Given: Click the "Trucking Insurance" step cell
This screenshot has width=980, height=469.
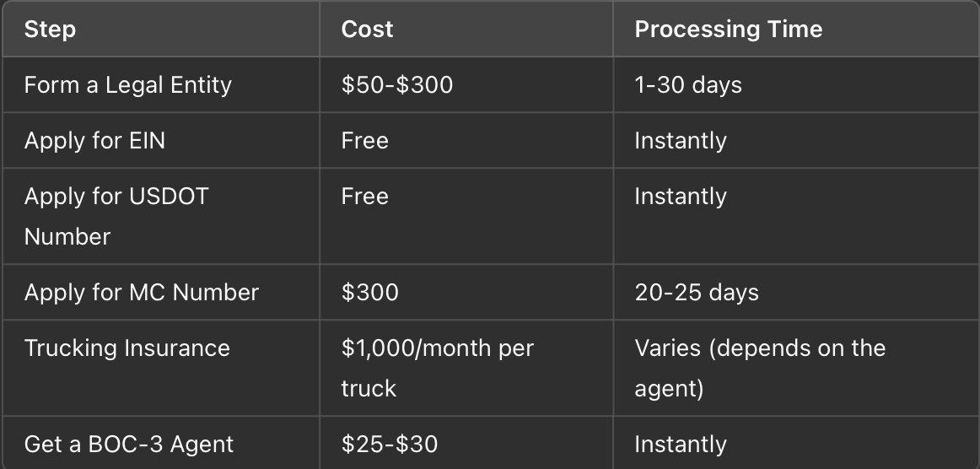Looking at the screenshot, I should tap(127, 348).
